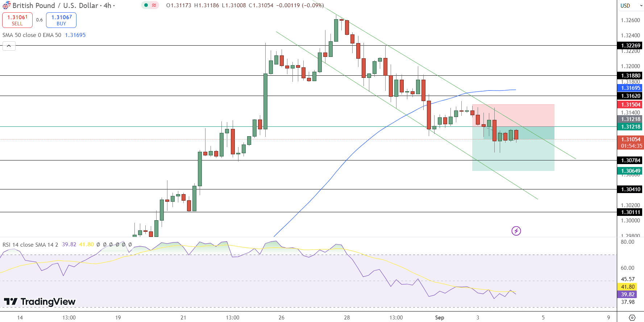The width and height of the screenshot is (644, 322).
Task: Collapse the indicator legend with chevron
Action: [x=9, y=46]
